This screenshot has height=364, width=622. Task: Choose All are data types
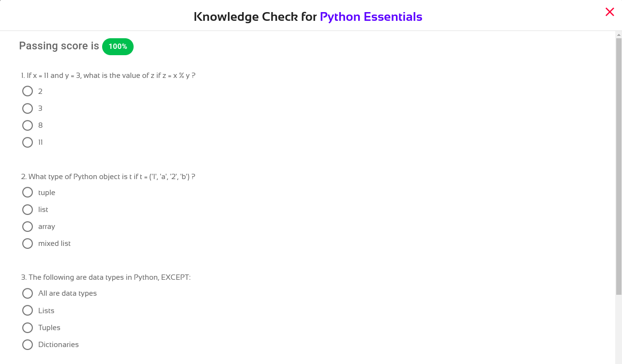coord(28,293)
